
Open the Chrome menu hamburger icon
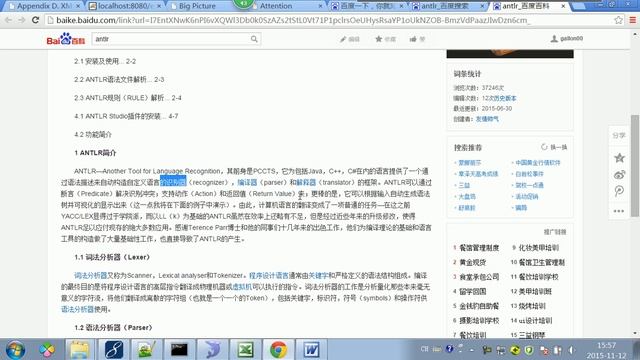coord(633,20)
